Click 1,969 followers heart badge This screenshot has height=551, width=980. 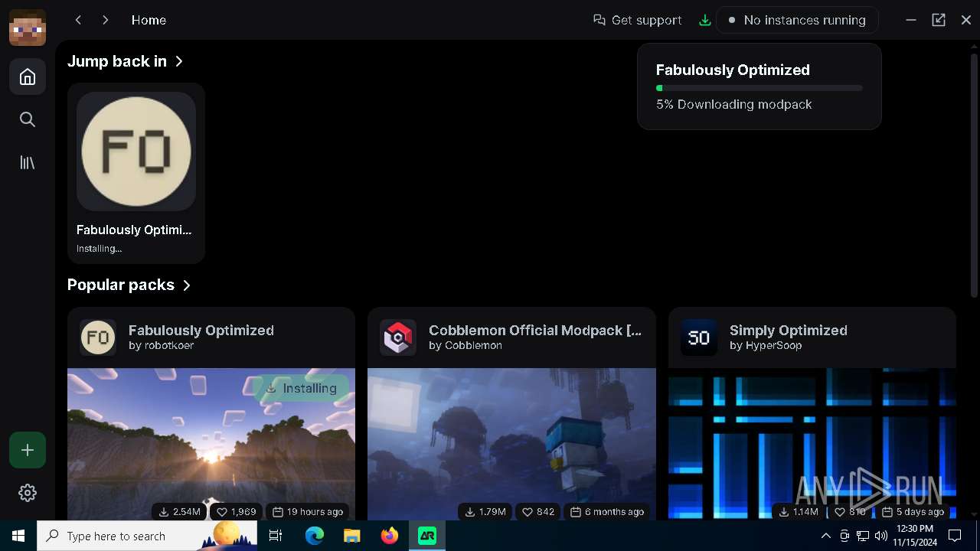pos(236,511)
